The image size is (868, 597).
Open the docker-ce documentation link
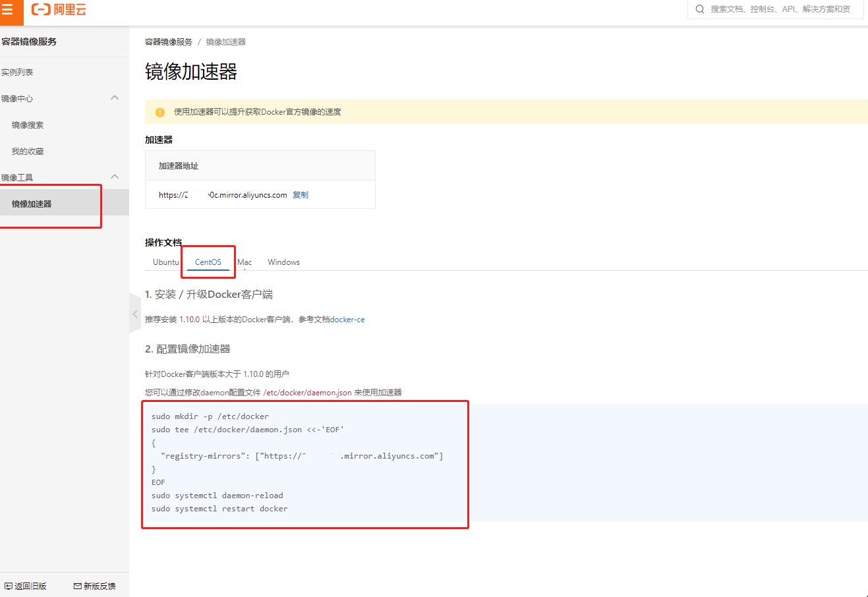(347, 320)
